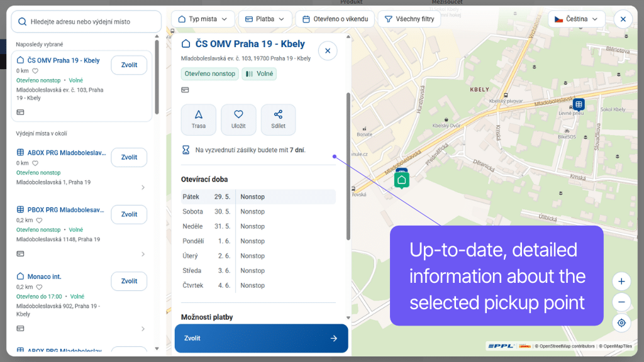Click the big blue Zvolit button

261,338
